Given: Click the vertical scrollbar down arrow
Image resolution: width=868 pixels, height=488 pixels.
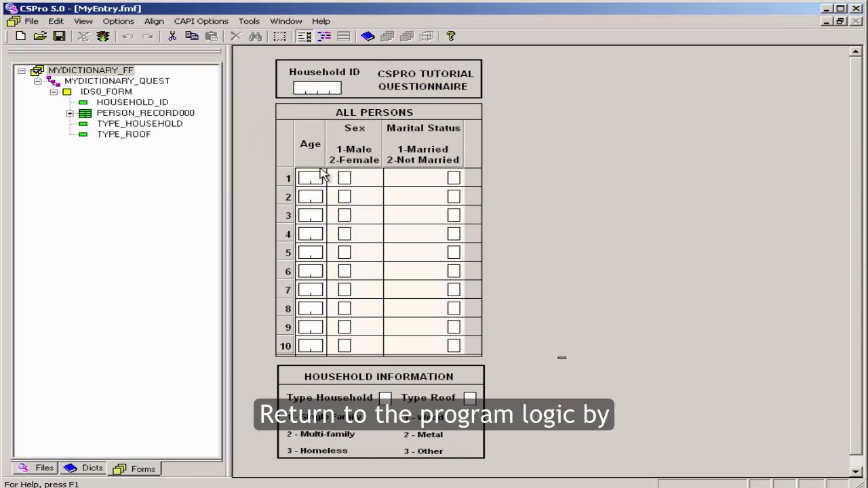Looking at the screenshot, I should [x=856, y=471].
